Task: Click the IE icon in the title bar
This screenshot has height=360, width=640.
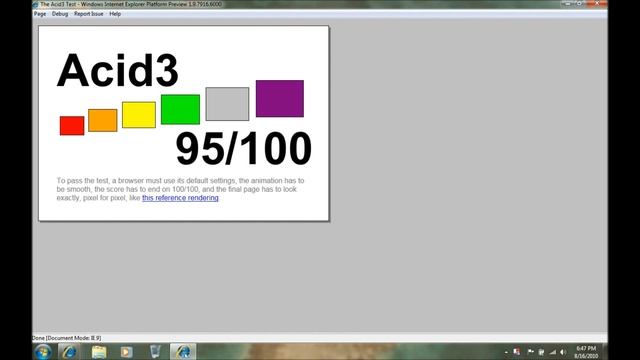Action: click(36, 4)
